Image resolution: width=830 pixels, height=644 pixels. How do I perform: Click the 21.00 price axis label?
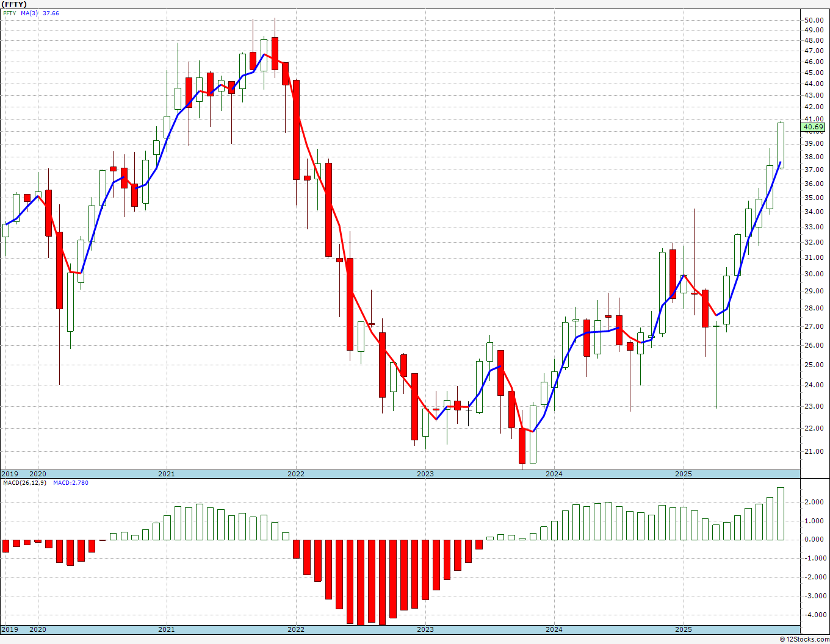[814, 451]
